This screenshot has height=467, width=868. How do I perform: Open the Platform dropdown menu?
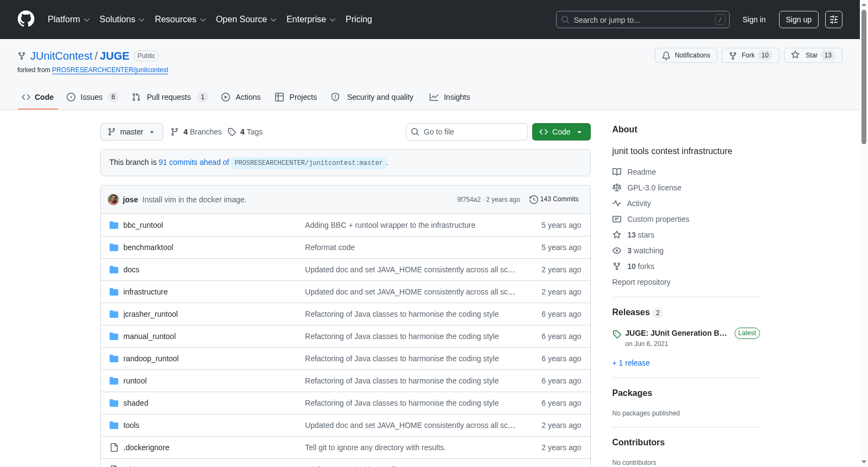[68, 20]
